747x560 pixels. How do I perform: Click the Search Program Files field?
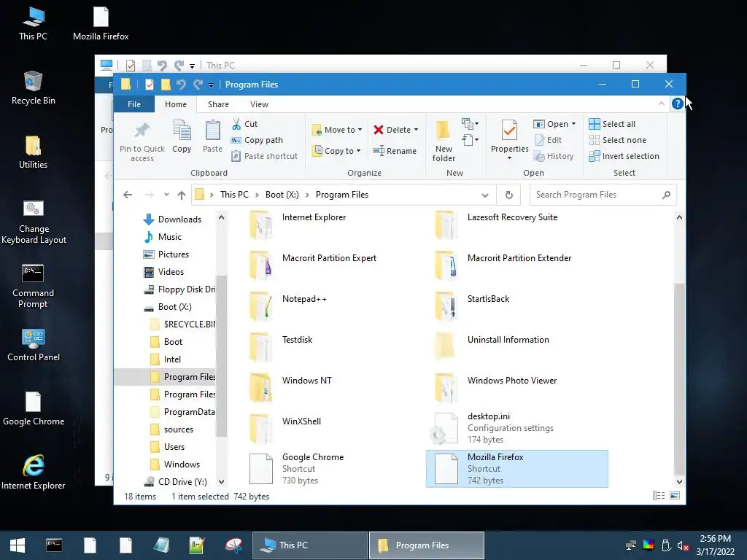603,194
